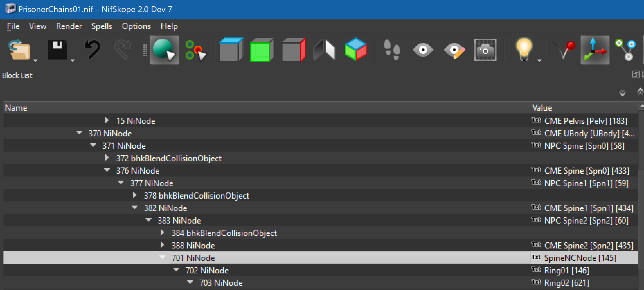Open the Render menu
The height and width of the screenshot is (290, 644).
[x=69, y=26]
